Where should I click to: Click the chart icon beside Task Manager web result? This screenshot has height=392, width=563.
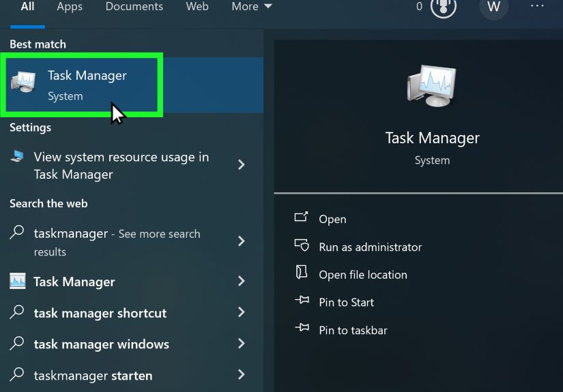[x=18, y=281]
